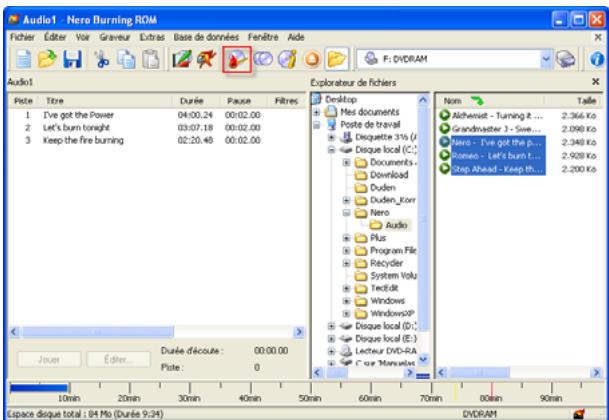Click the burning match icon in the toolbar
Viewport: 609px width, 420px height.
pos(206,59)
